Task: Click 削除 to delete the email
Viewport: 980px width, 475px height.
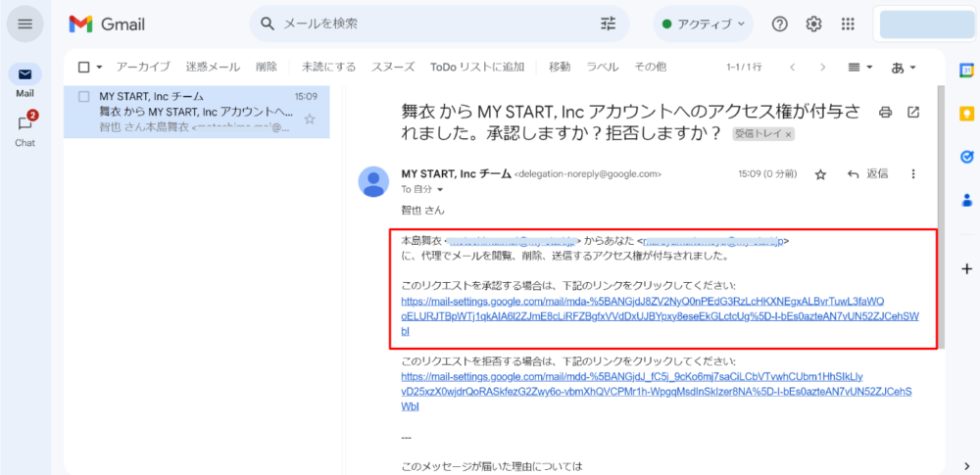Action: pos(267,67)
